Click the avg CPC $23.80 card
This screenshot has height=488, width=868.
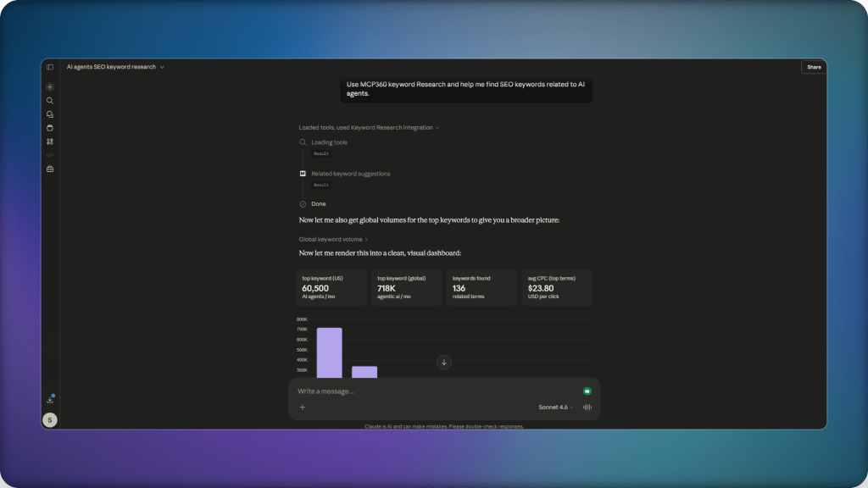pyautogui.click(x=557, y=287)
